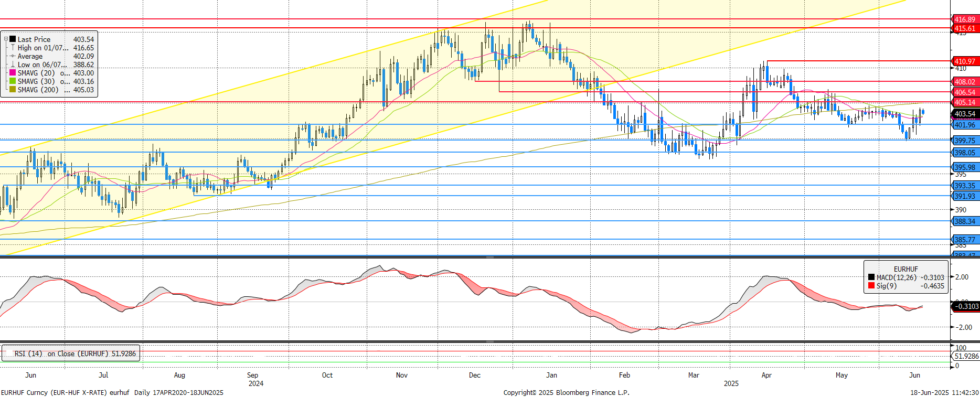980x397 pixels.
Task: Click the 399.75 blue support price label
Action: 965,141
